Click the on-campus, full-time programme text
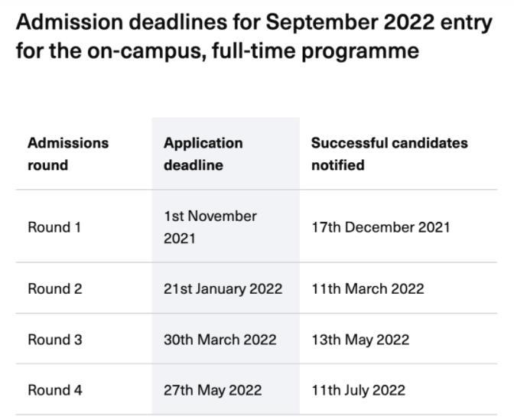 (253, 51)
